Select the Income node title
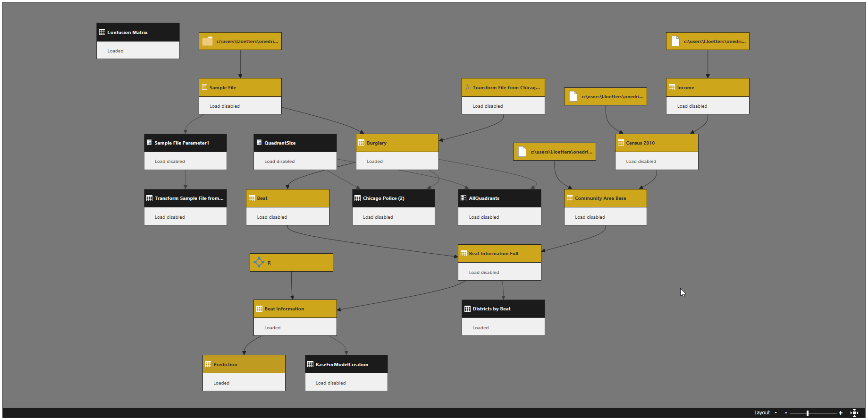The height and width of the screenshot is (420, 868). 685,87
